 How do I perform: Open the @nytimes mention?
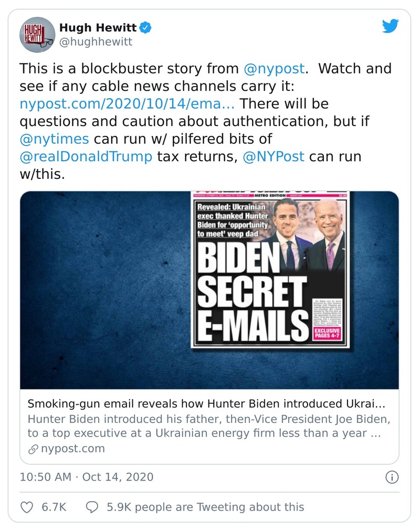[54, 139]
